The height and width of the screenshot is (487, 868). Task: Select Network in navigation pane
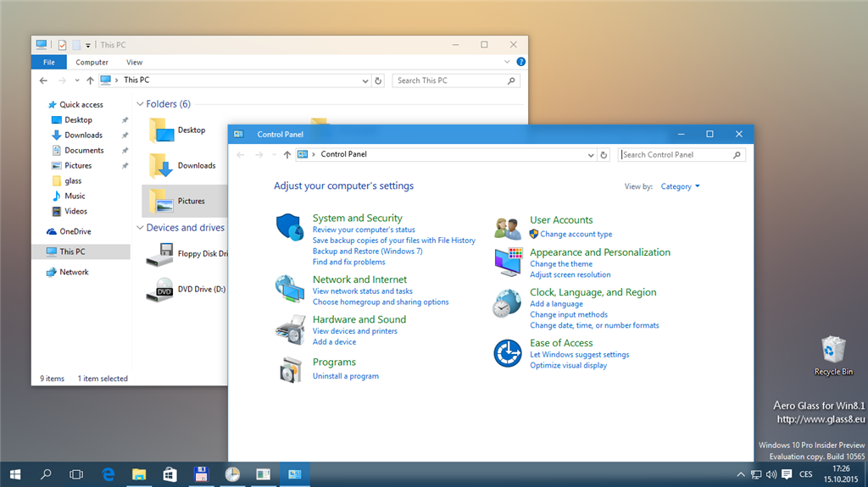point(68,272)
